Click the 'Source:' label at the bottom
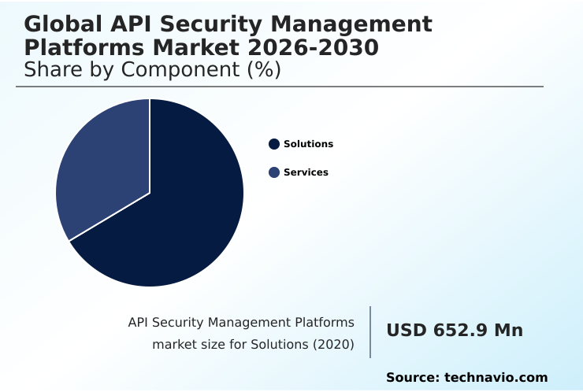Image resolution: width=583 pixels, height=392 pixels. pyautogui.click(x=413, y=378)
